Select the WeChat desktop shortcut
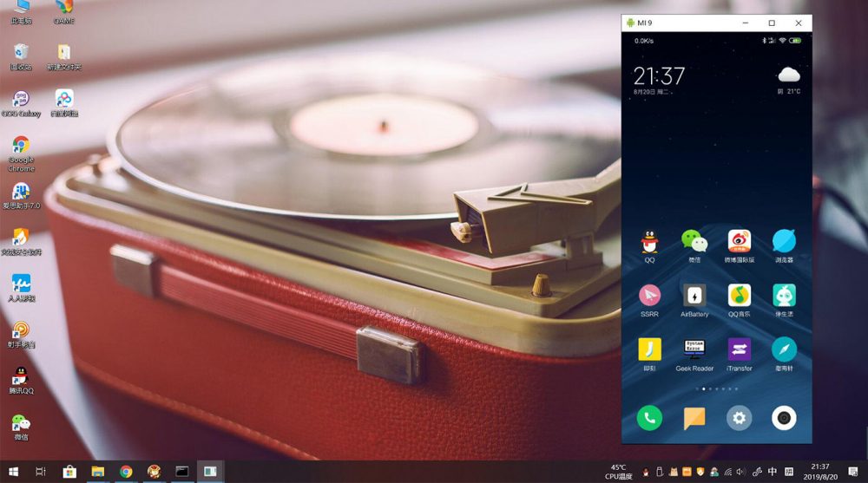 coord(21,427)
